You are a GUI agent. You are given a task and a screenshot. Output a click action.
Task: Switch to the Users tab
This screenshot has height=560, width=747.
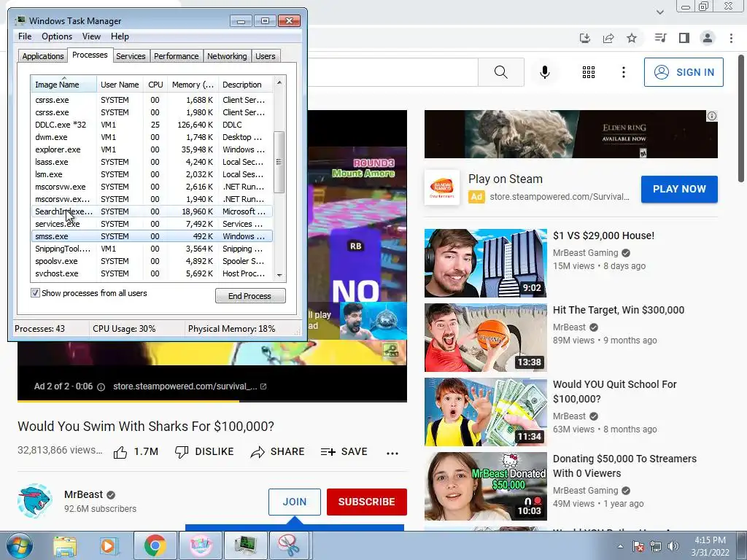click(266, 56)
